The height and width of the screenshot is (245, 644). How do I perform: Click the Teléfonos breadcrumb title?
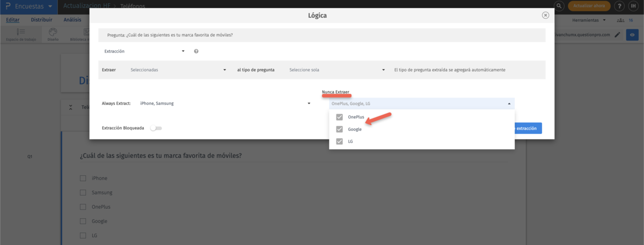tap(131, 6)
